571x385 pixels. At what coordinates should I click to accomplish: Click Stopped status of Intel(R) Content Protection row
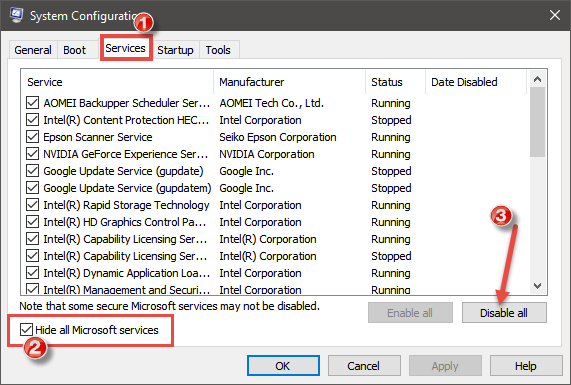391,120
